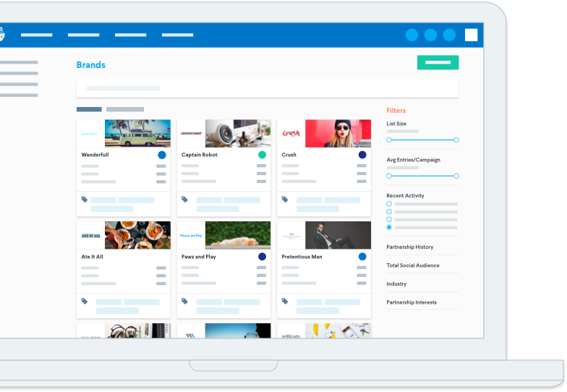Open the Ate It All food photo

tap(137, 235)
